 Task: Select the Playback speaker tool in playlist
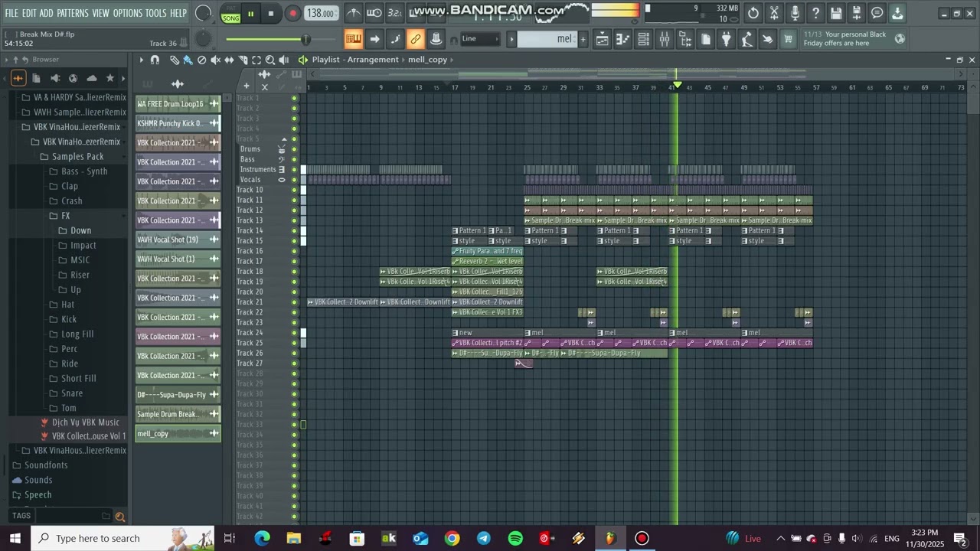[x=284, y=60]
